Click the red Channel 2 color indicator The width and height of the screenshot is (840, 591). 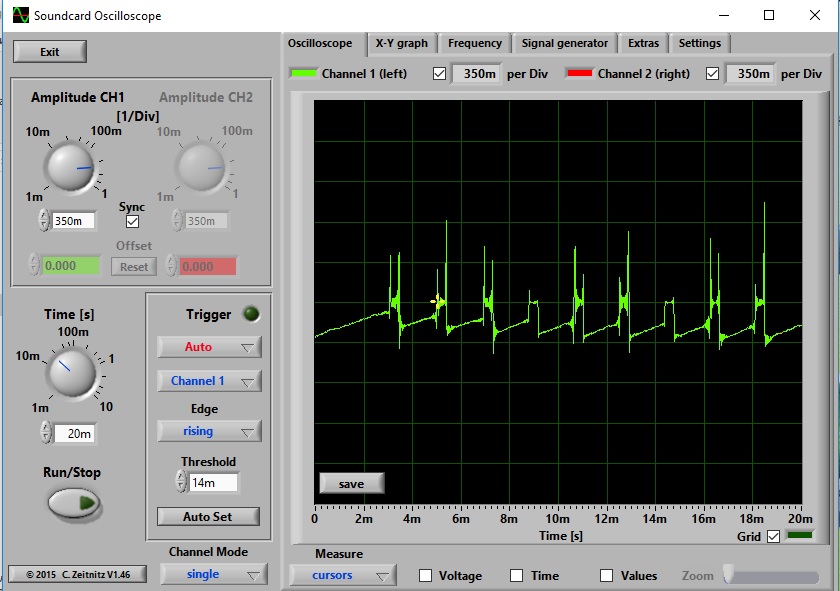point(579,74)
